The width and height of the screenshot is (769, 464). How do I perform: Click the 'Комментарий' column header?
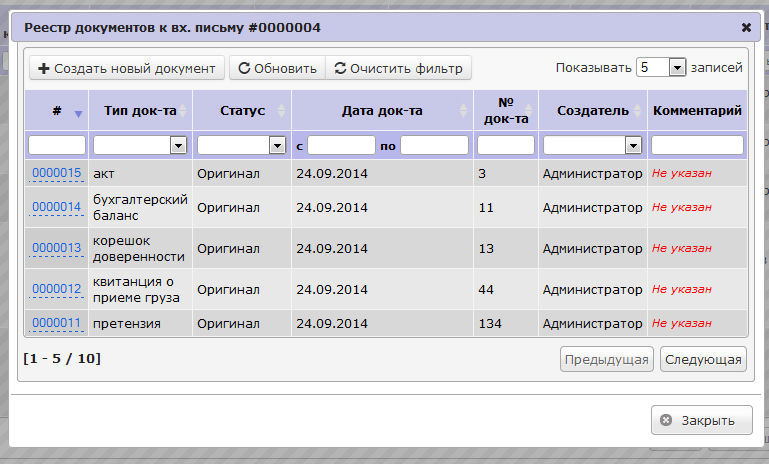[697, 111]
